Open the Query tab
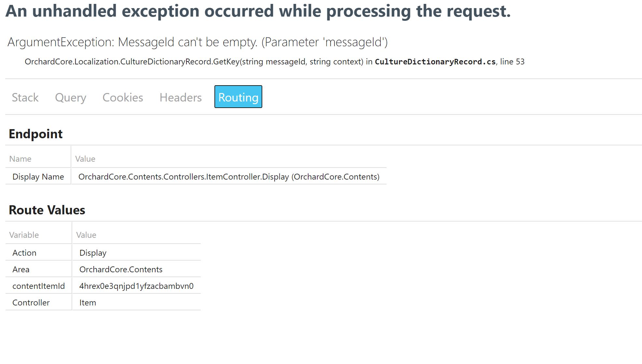Image resolution: width=642 pixels, height=364 pixels. click(x=70, y=97)
